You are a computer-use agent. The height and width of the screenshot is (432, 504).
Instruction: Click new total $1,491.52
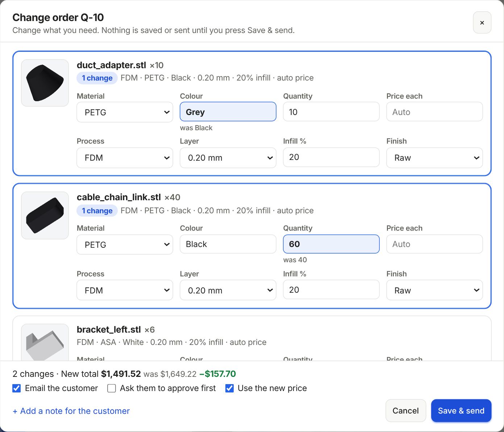(x=121, y=374)
